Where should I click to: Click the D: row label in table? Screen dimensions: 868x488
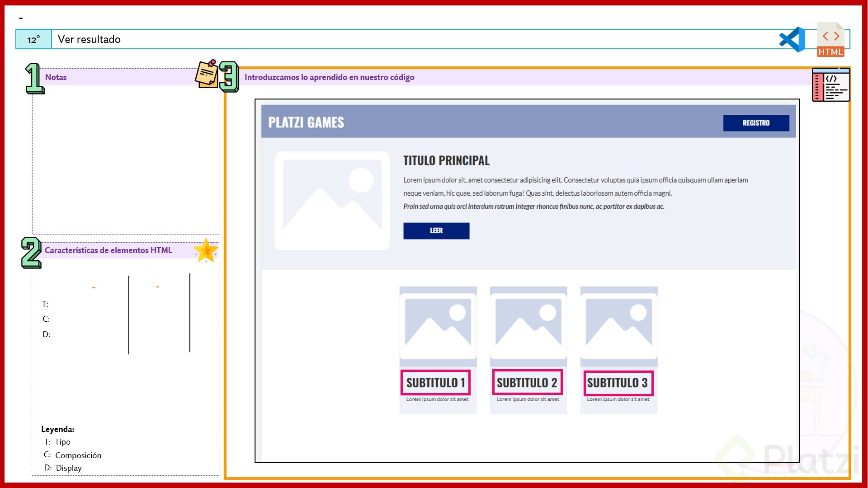(x=46, y=334)
